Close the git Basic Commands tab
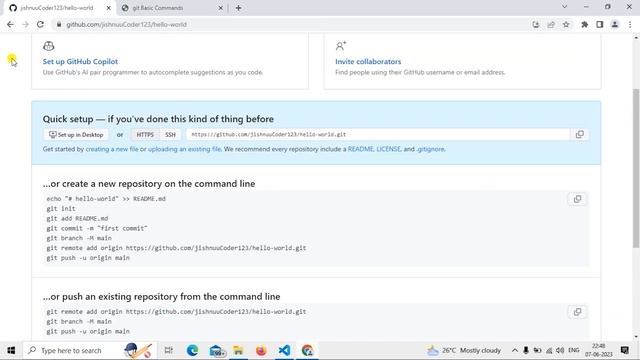Image resolution: width=640 pixels, height=360 pixels. [x=220, y=8]
